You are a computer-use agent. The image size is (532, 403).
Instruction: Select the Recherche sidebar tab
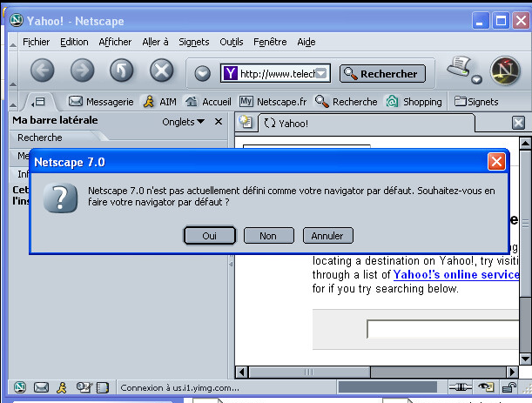(40, 138)
